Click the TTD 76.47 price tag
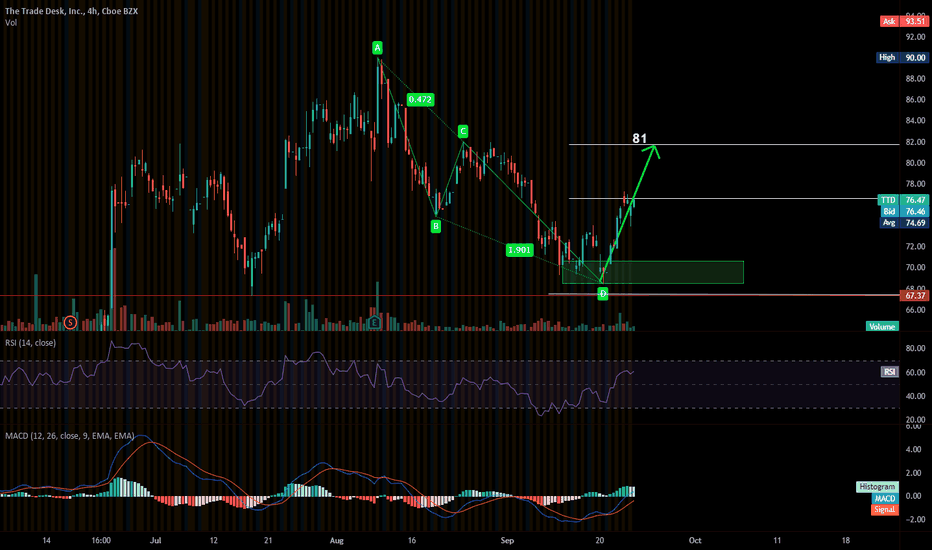 [x=903, y=200]
